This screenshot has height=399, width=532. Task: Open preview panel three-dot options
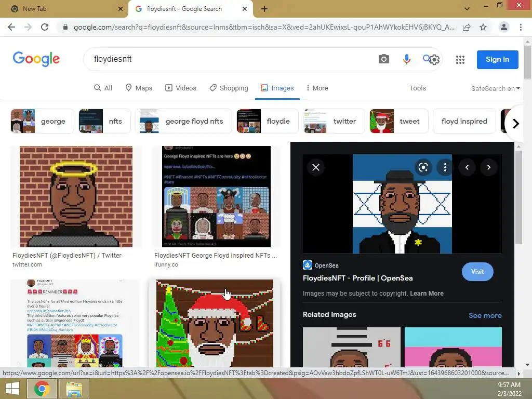[x=445, y=167]
